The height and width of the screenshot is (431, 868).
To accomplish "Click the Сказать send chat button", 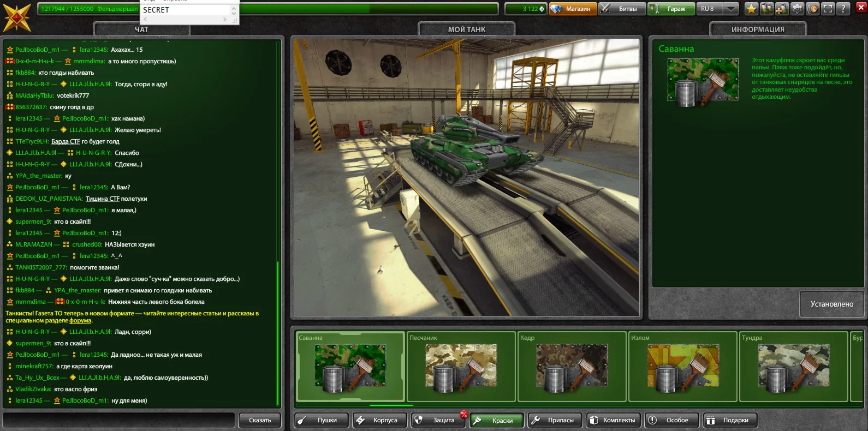I will pyautogui.click(x=260, y=420).
